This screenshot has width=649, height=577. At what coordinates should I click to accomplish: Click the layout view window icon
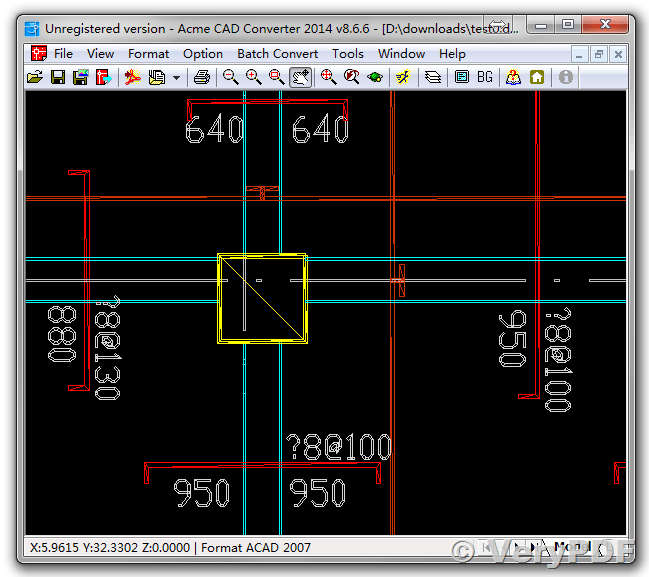tap(462, 77)
